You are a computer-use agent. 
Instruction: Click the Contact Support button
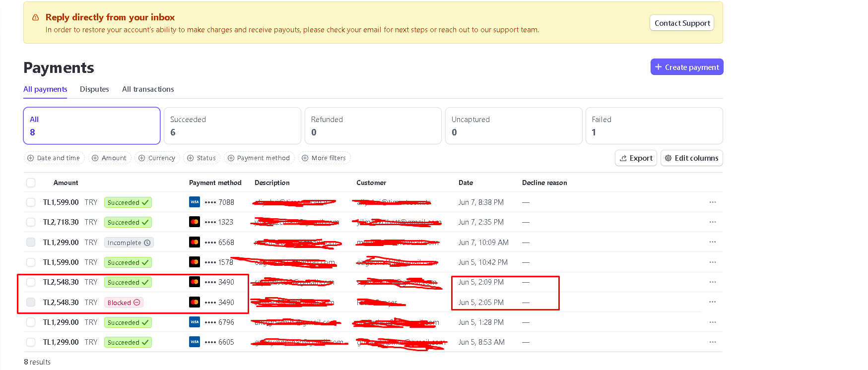[682, 23]
